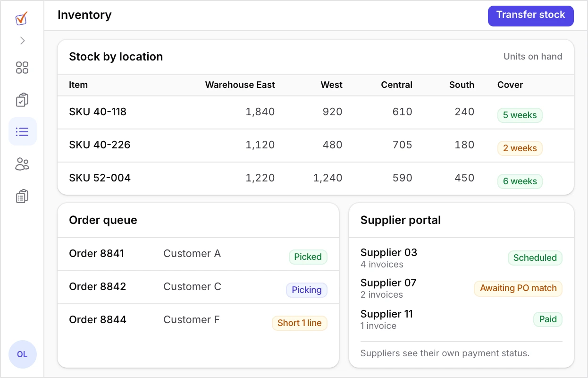
Task: Click the Inventory page title
Action: click(84, 15)
